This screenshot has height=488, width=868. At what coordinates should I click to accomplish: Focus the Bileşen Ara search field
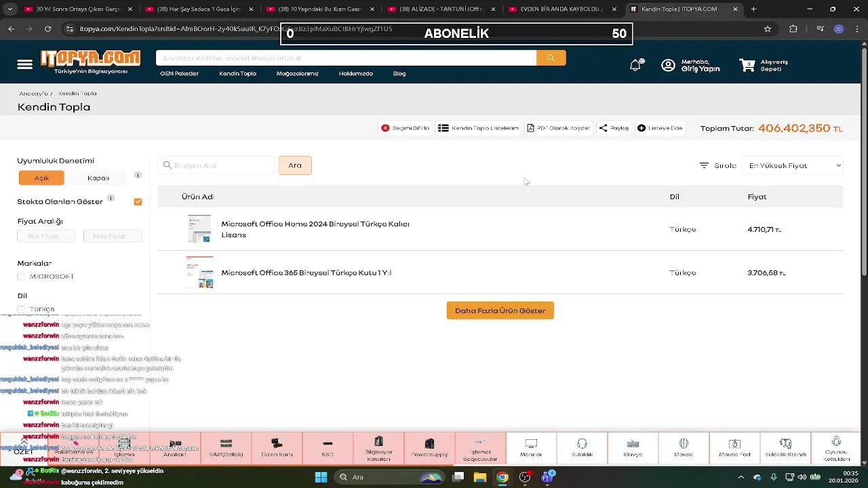point(216,165)
